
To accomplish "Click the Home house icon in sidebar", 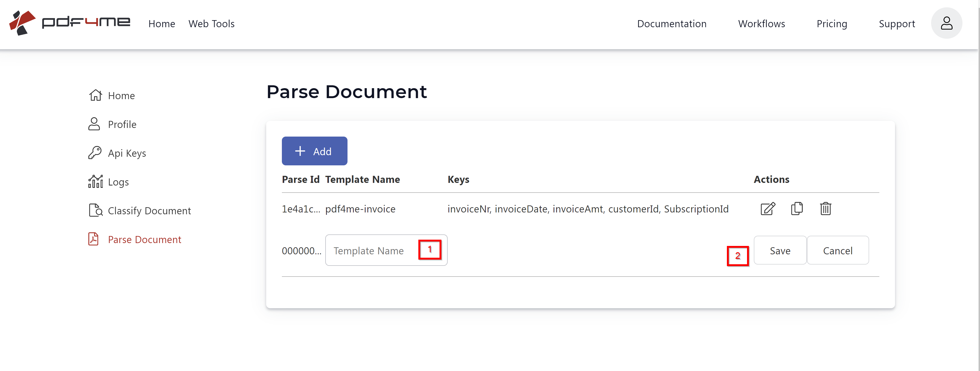I will pos(95,95).
